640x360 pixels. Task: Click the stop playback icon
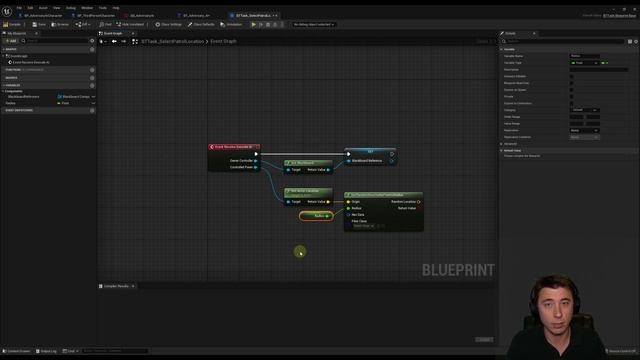tap(268, 24)
